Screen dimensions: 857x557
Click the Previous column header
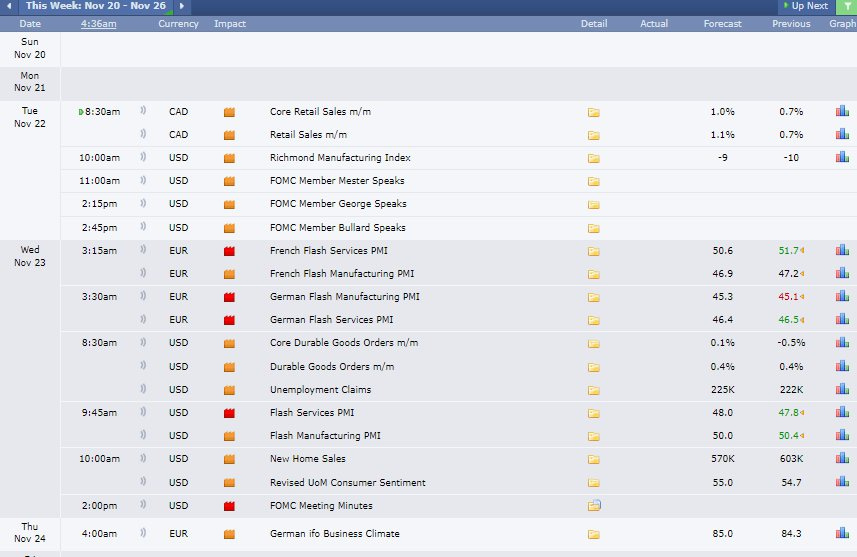click(x=791, y=24)
